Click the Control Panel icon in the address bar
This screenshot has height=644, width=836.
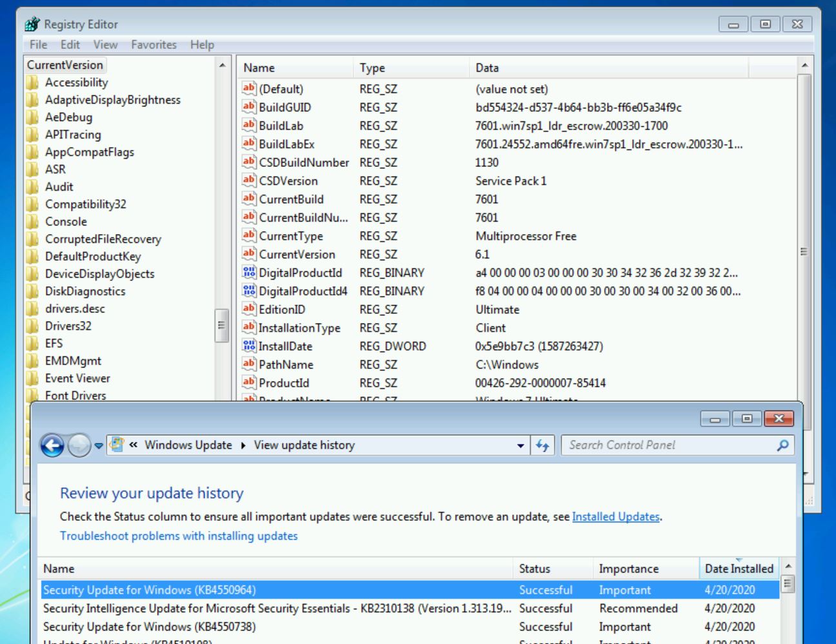(117, 444)
